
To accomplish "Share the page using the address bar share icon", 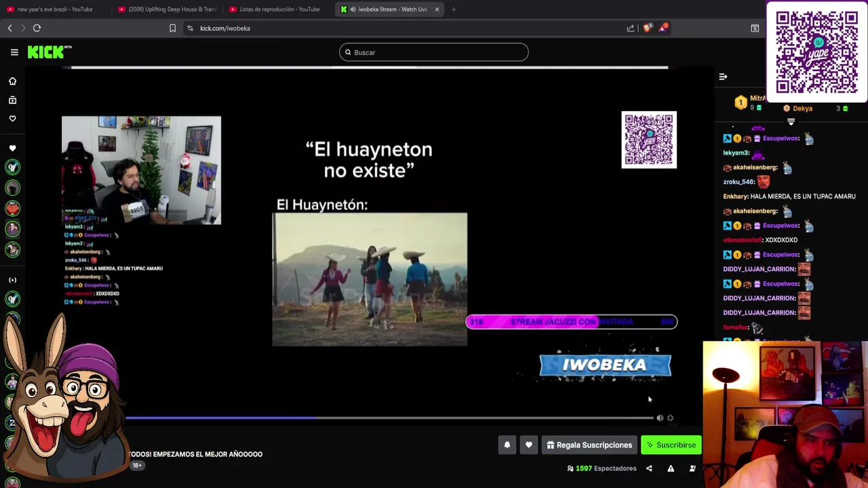I will coord(631,28).
